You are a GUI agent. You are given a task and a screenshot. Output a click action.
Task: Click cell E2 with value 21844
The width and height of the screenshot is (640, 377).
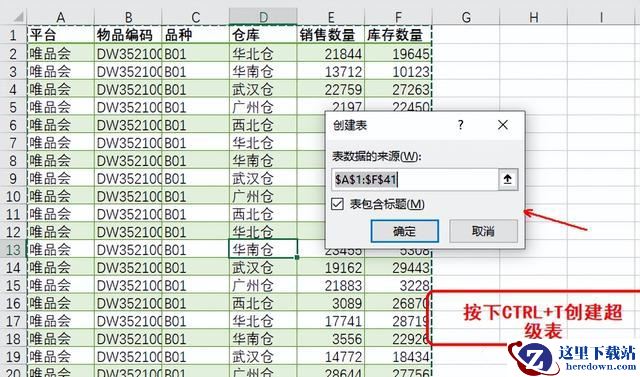point(331,53)
